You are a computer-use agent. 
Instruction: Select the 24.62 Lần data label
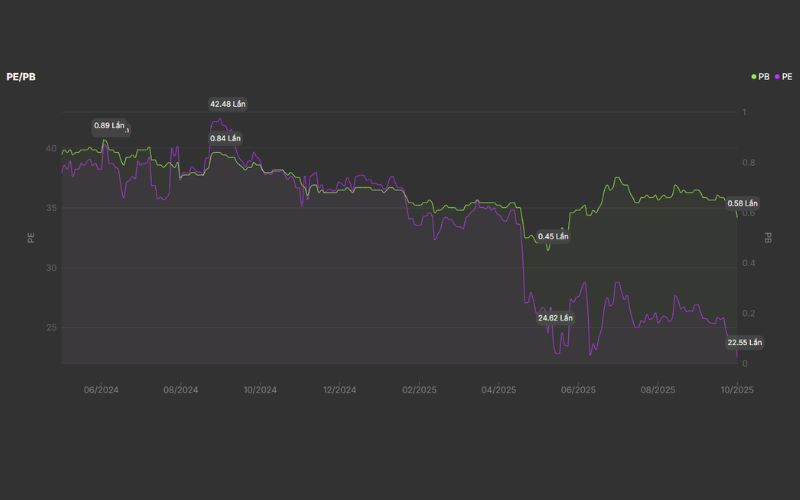point(555,318)
